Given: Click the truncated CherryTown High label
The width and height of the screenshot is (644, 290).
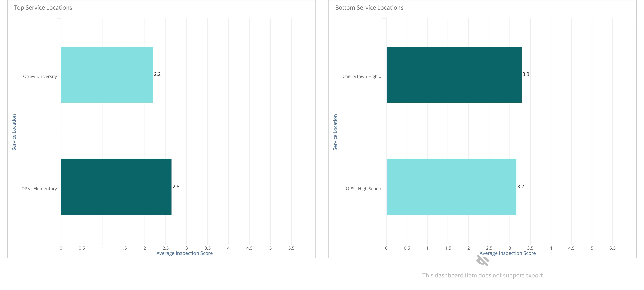Looking at the screenshot, I should tap(362, 76).
